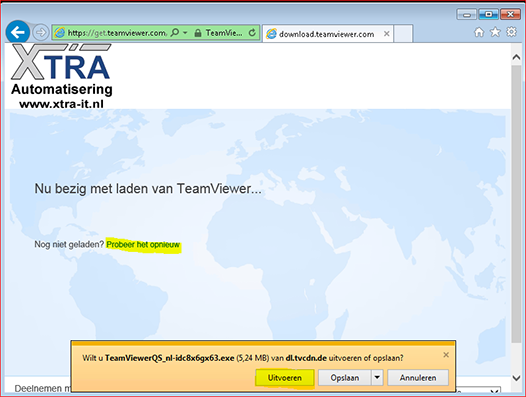Screen dimensions: 526x397
Task: Click the Uitvoeren button
Action: [x=284, y=378]
